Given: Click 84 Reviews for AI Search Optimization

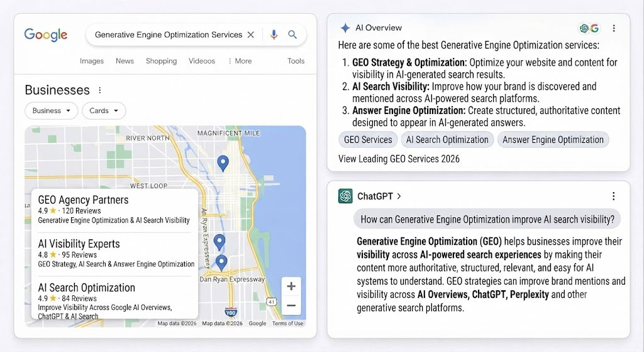Looking at the screenshot, I should tap(79, 298).
